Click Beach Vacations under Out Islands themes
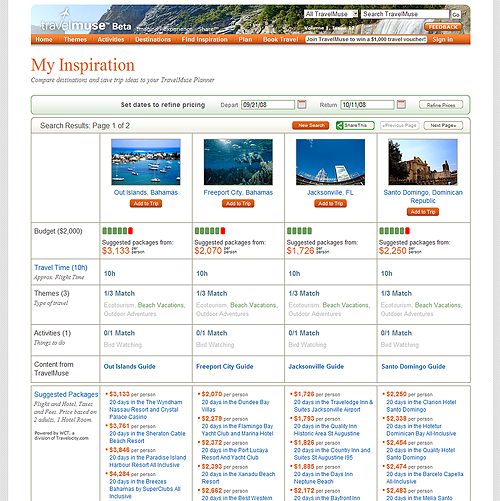 tap(161, 305)
